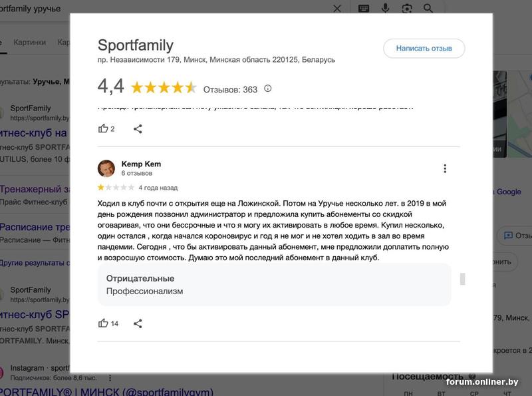Switch to the 'Картинки' search tab
Image resolution: width=532 pixels, height=396 pixels.
tap(30, 42)
